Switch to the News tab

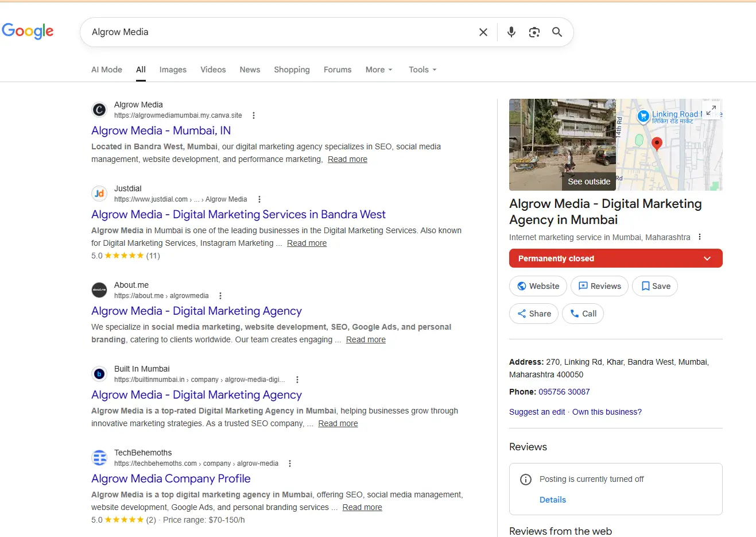(250, 69)
